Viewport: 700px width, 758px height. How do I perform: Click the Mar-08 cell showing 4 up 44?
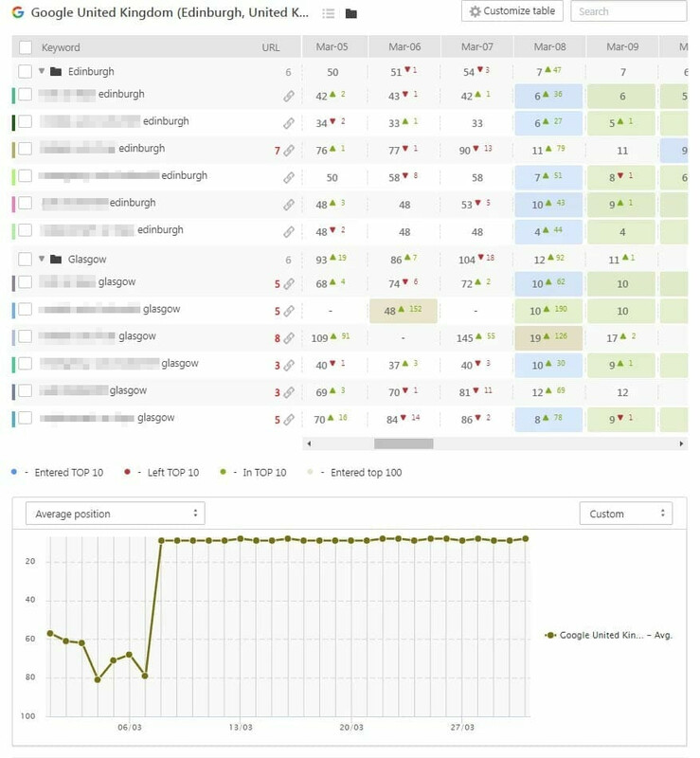coord(548,231)
